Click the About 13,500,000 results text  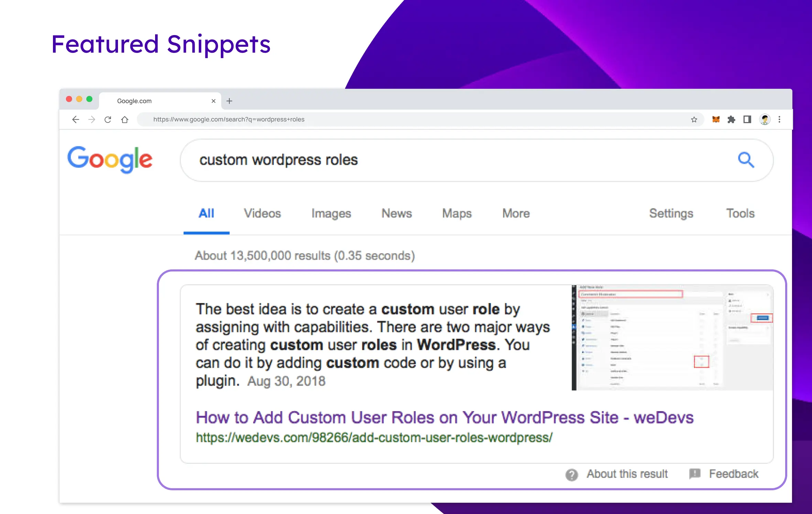pyautogui.click(x=305, y=256)
